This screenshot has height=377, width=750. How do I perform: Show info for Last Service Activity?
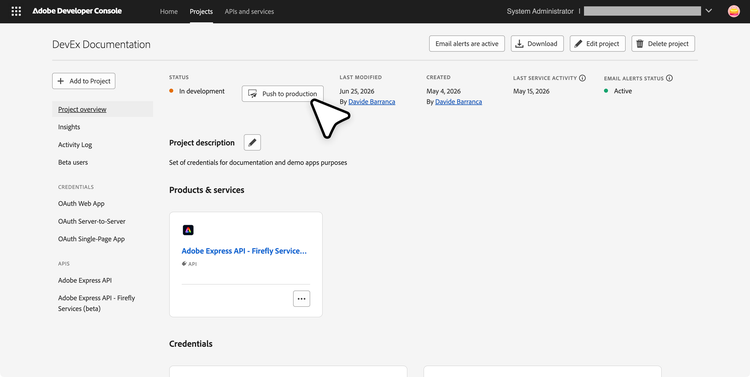[582, 78]
